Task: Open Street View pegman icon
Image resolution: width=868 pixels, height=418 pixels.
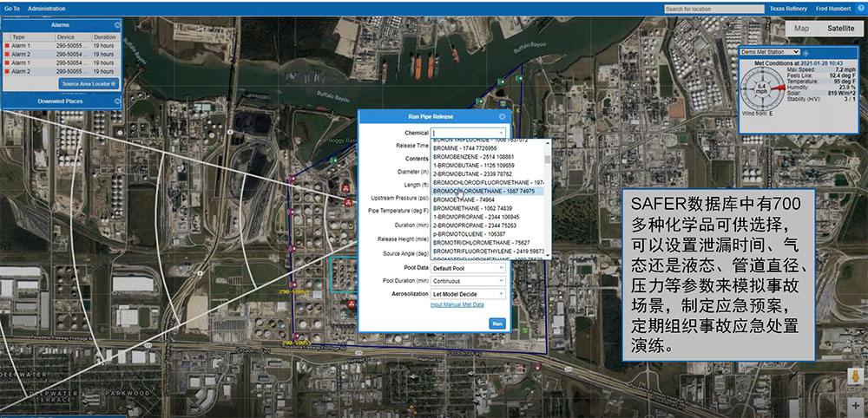Action: [855, 376]
